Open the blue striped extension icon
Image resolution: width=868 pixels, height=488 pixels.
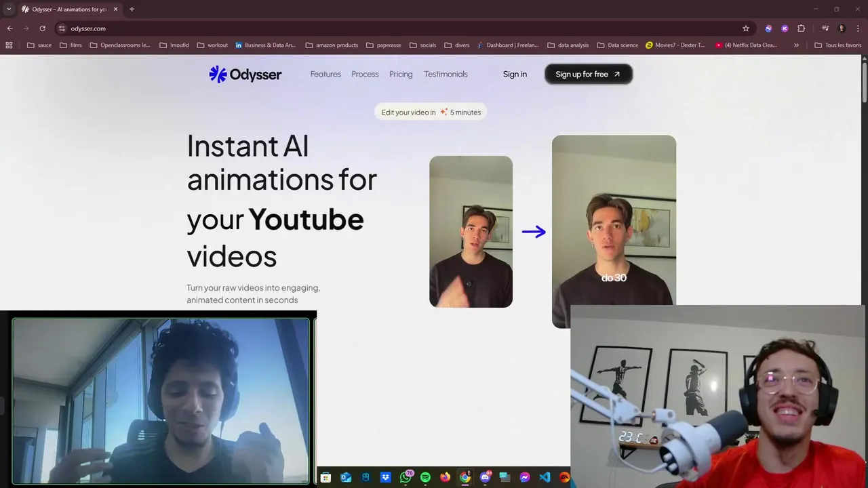(768, 28)
